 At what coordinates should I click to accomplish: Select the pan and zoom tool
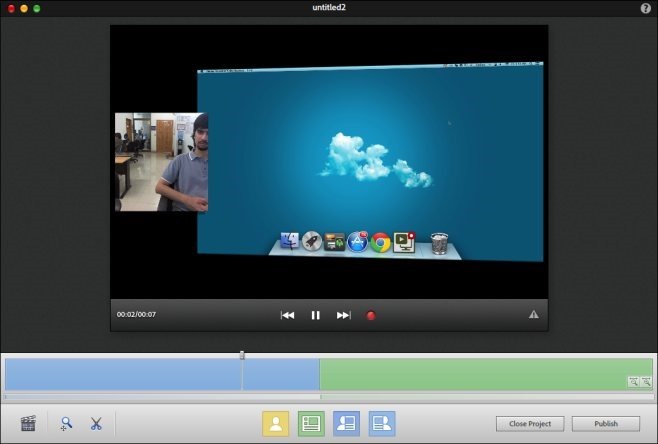click(x=66, y=423)
